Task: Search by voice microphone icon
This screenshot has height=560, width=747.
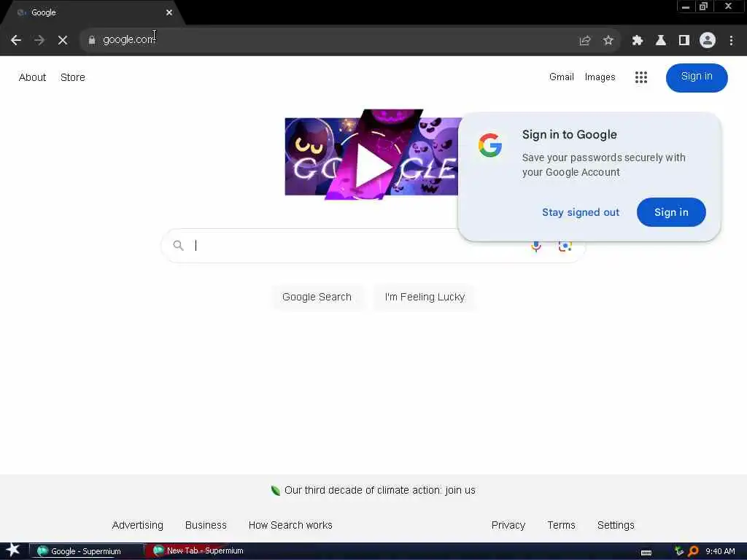Action: [x=536, y=246]
